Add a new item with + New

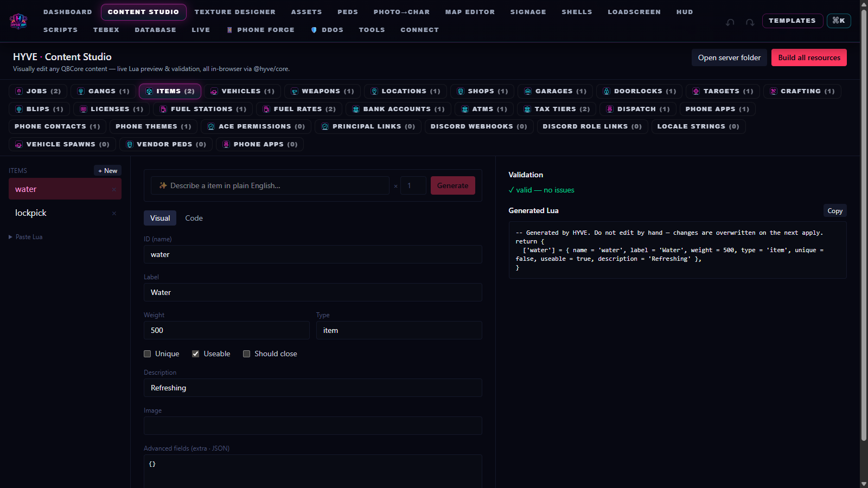click(107, 171)
